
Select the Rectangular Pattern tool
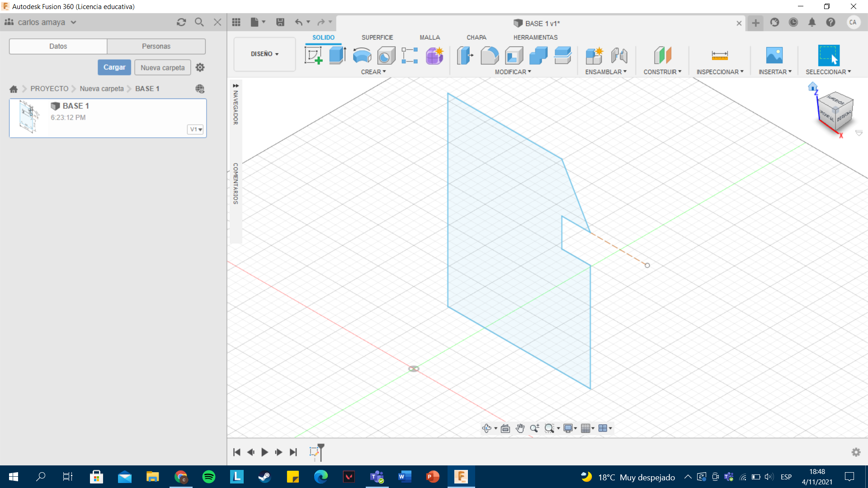tap(410, 56)
